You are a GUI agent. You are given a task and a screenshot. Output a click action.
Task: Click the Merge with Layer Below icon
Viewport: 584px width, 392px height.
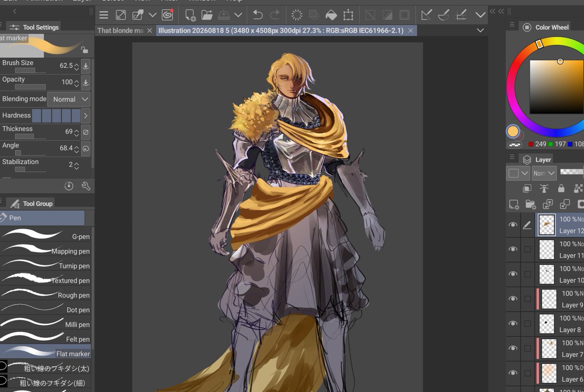pos(565,204)
